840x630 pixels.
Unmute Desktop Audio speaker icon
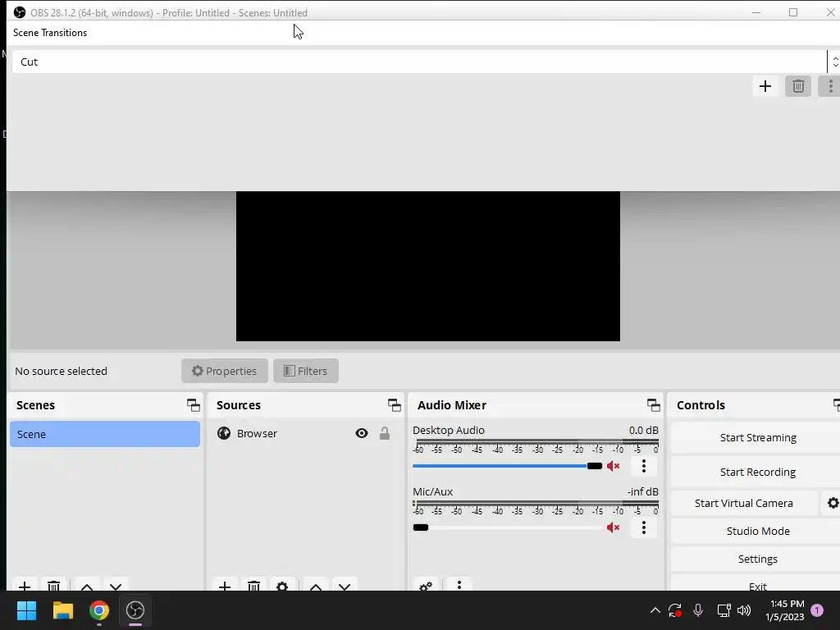614,466
